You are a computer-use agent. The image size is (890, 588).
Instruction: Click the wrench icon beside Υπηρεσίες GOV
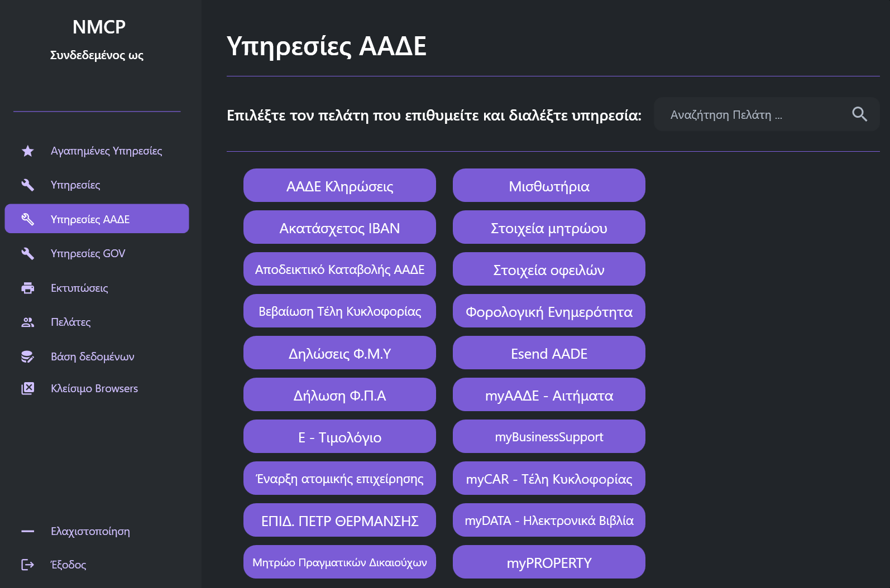[x=27, y=253]
